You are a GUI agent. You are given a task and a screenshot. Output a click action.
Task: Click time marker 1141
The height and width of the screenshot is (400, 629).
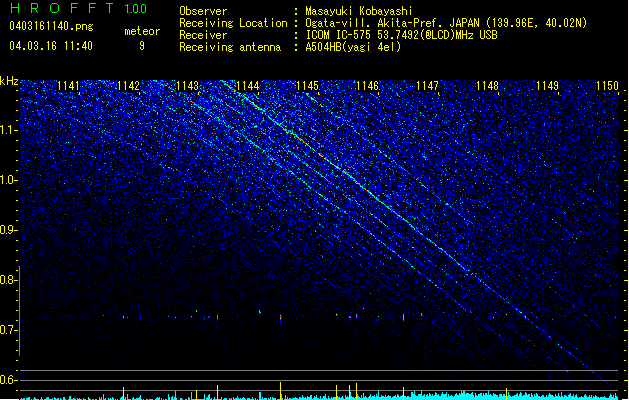(69, 86)
